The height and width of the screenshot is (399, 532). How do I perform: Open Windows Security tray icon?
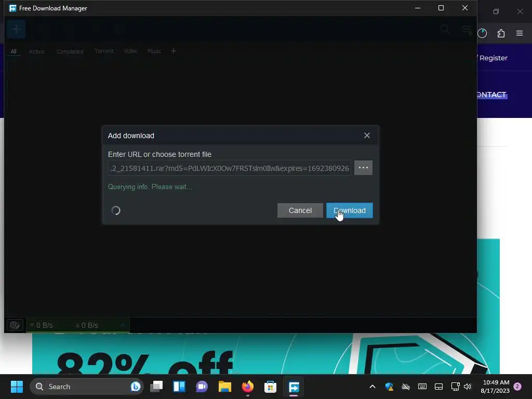point(389,387)
